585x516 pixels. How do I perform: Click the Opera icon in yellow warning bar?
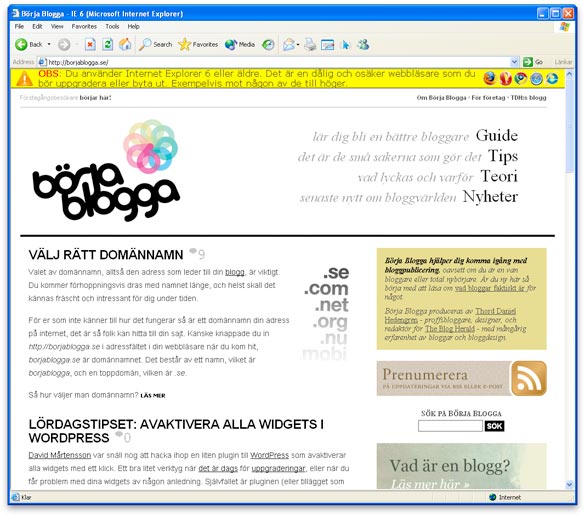tap(505, 78)
